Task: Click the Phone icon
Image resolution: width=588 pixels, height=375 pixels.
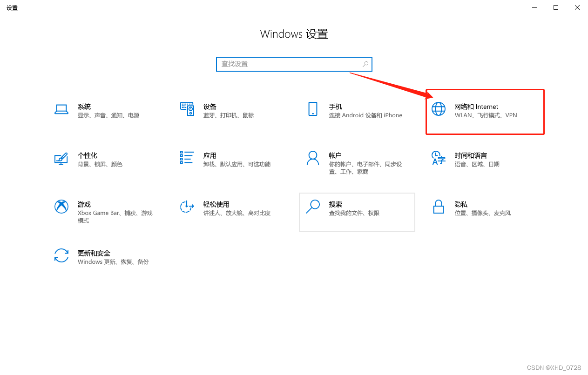Action: point(313,109)
